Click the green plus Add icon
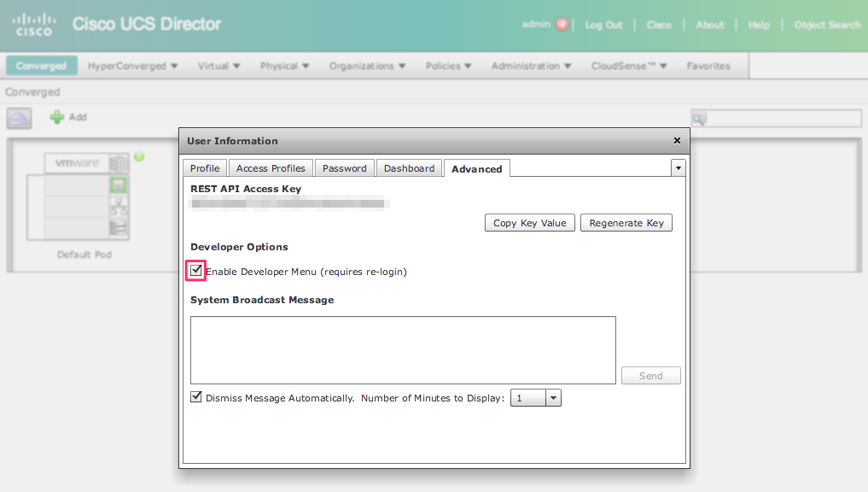868x492 pixels. [x=57, y=117]
